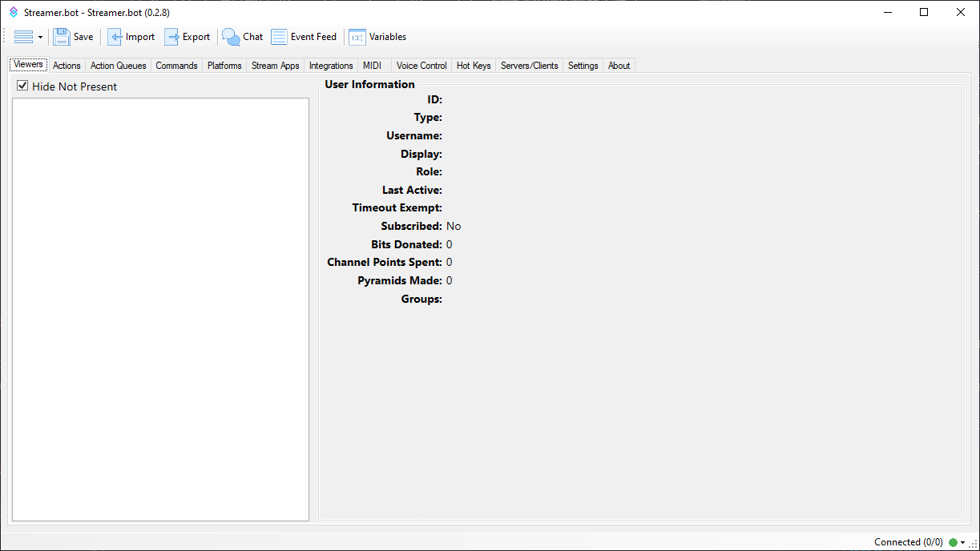The height and width of the screenshot is (551, 980).
Task: Click the Export arrow icon
Action: pyautogui.click(x=172, y=37)
